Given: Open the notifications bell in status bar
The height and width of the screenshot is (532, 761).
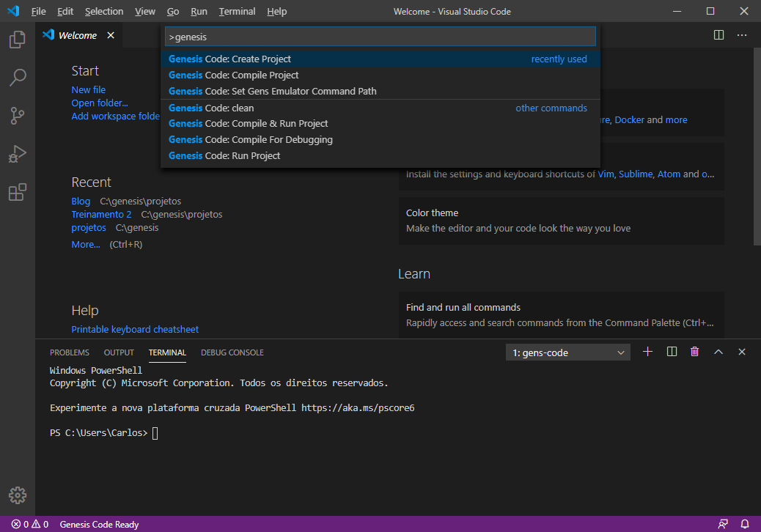Looking at the screenshot, I should point(744,524).
